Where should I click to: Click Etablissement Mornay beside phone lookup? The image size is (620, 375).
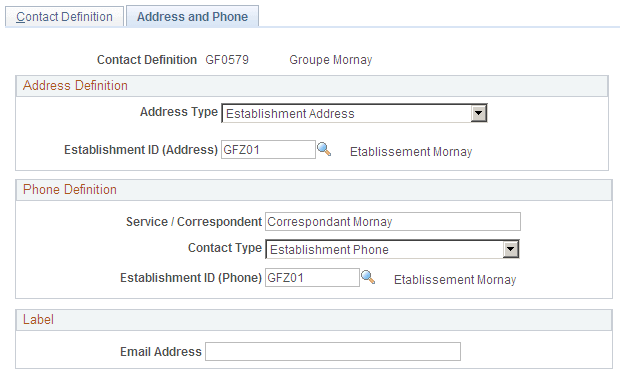455,280
